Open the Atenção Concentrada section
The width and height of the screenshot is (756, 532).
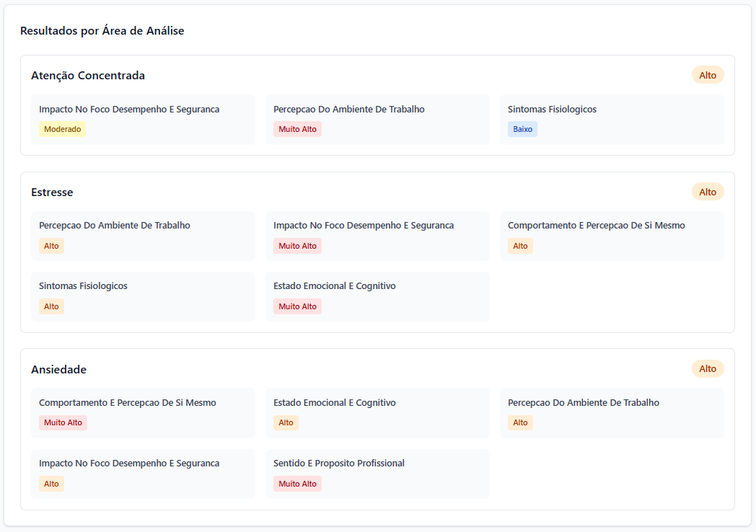88,75
